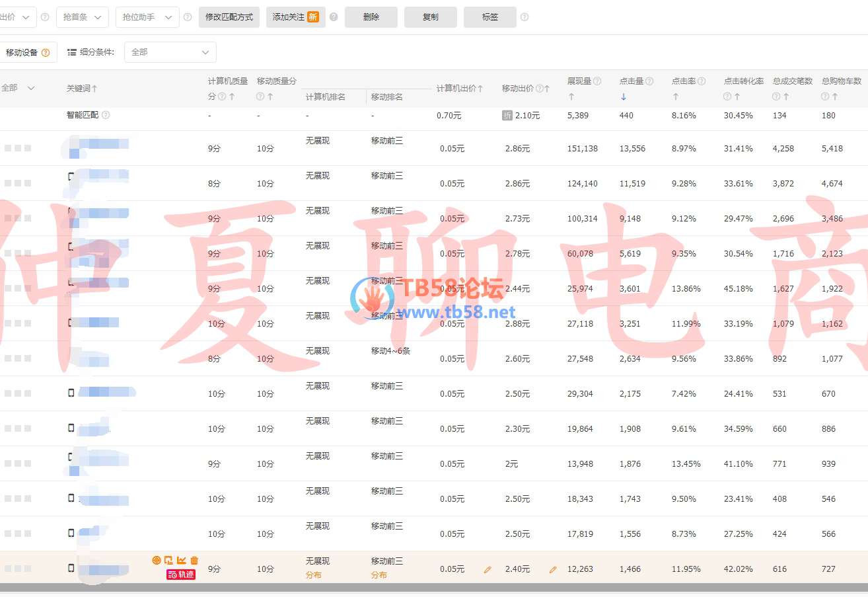Edit the 2.40元 mobile bid pencil icon
Image resolution: width=868 pixels, height=597 pixels.
tap(553, 569)
